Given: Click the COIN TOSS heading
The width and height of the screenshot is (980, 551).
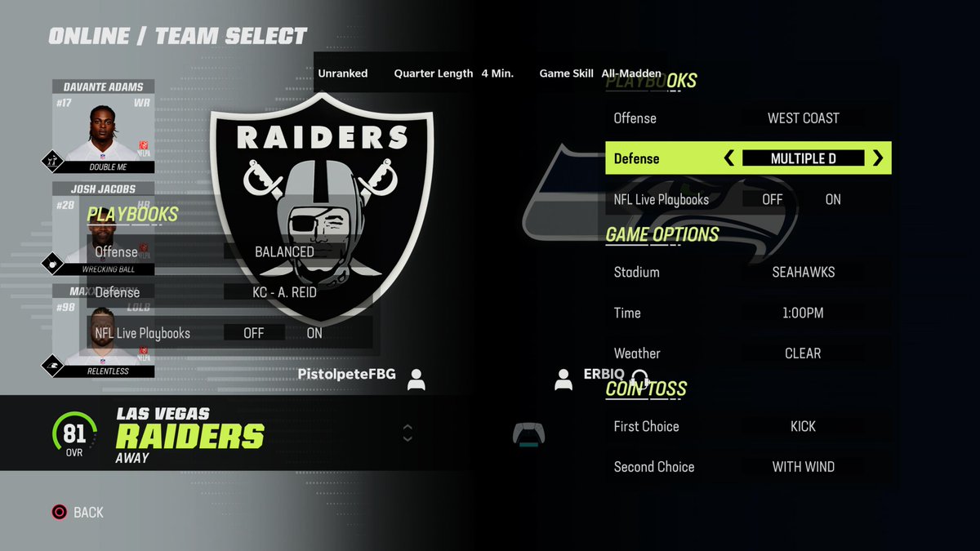Looking at the screenshot, I should click(x=646, y=389).
